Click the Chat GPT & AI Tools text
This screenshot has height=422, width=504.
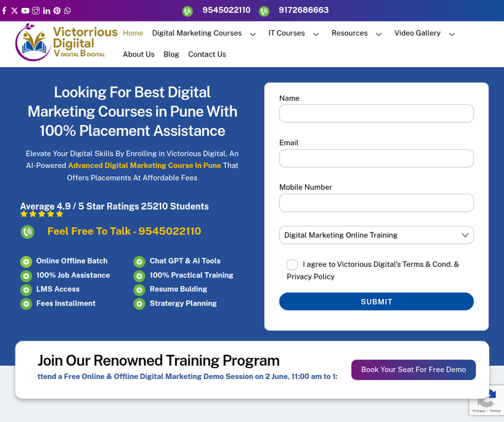click(x=185, y=261)
